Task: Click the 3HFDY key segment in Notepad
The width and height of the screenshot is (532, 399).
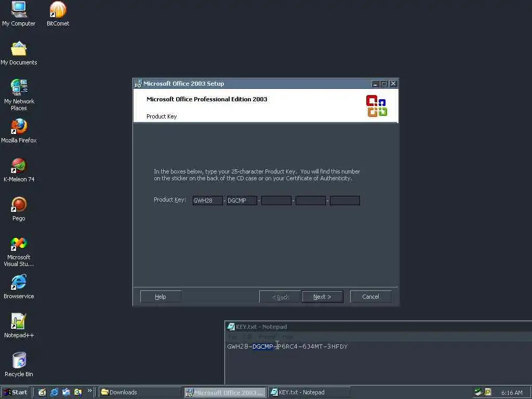Action: pos(337,347)
